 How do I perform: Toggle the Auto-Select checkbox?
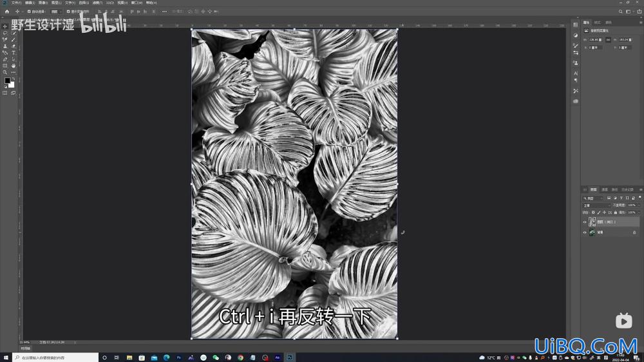[29, 12]
